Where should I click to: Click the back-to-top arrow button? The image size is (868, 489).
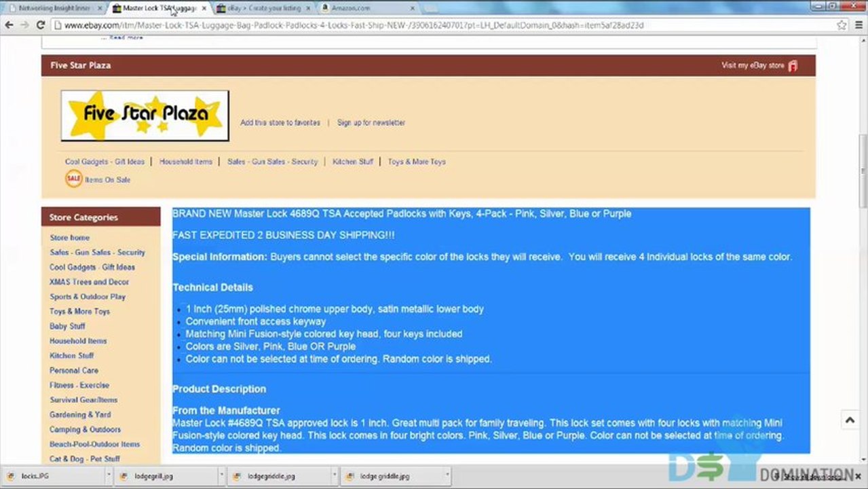[x=850, y=420]
